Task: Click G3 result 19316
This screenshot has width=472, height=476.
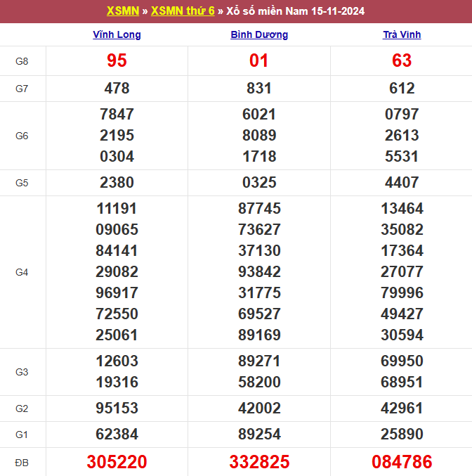Action: pyautogui.click(x=117, y=382)
